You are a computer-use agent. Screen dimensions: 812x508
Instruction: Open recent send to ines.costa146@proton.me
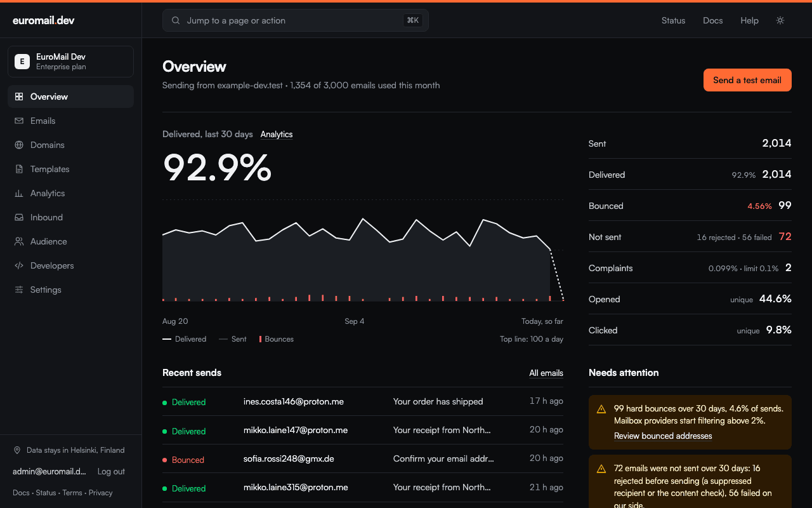[363, 401]
